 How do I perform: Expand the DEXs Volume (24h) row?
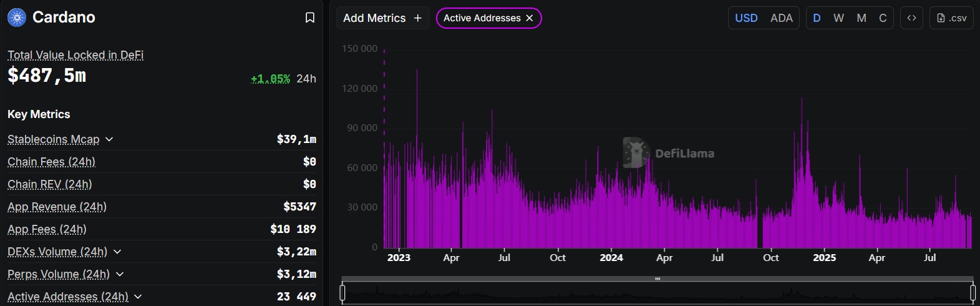click(x=117, y=252)
